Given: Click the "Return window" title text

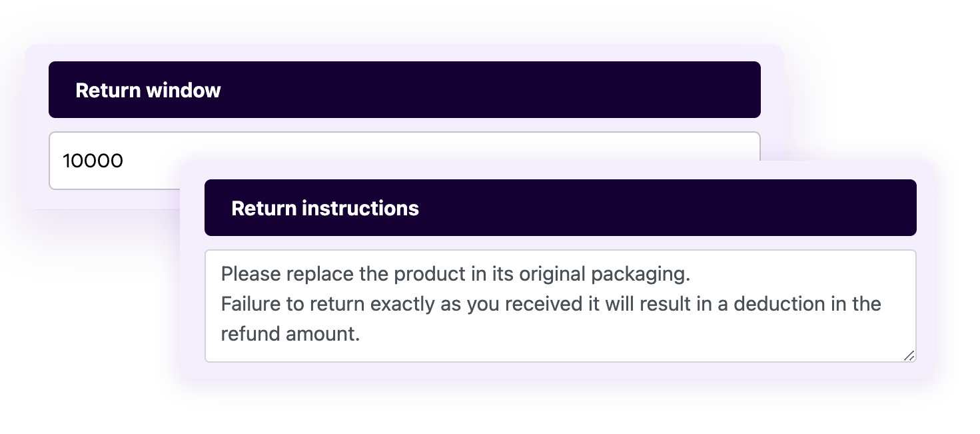Looking at the screenshot, I should coord(148,91).
